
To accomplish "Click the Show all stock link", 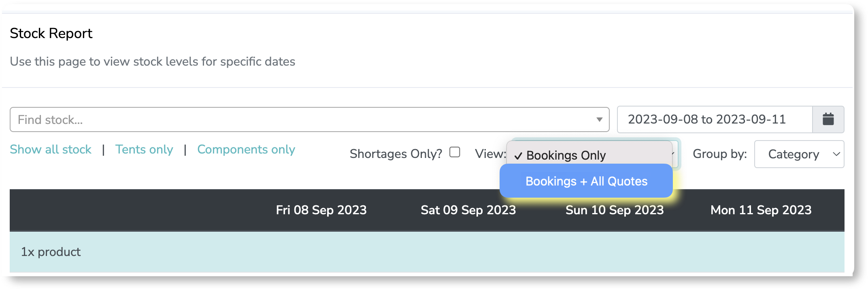I will 51,149.
